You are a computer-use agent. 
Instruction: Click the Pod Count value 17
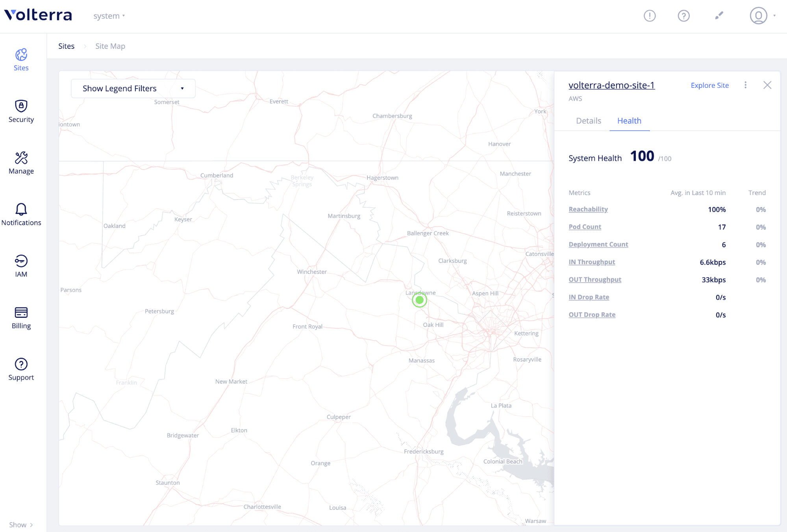(722, 227)
